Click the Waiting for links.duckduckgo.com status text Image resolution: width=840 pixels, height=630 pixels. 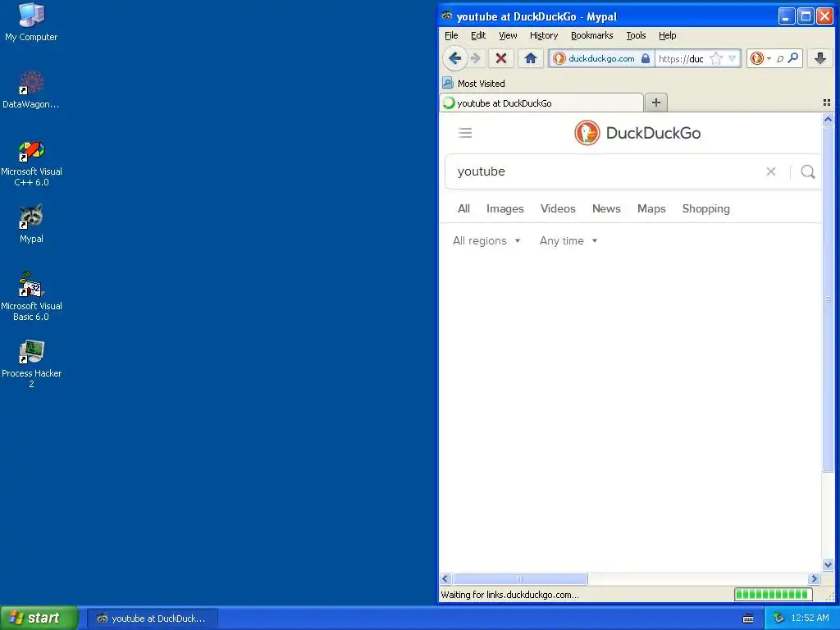[x=509, y=595]
